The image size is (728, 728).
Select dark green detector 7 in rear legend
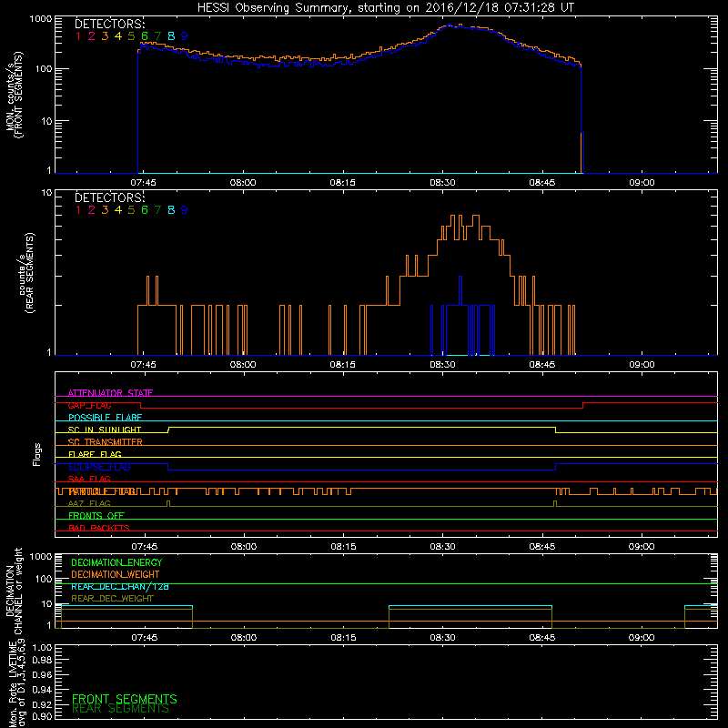coord(157,210)
